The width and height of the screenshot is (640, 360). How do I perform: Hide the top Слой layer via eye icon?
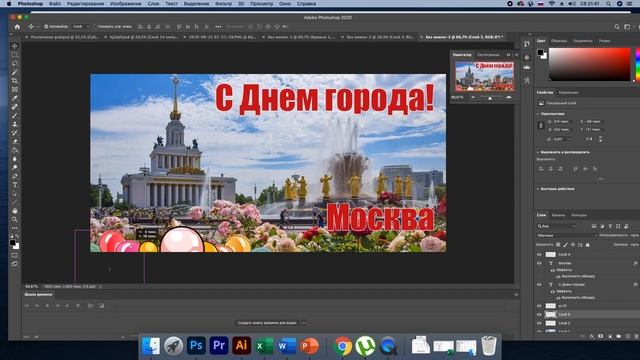click(x=539, y=254)
